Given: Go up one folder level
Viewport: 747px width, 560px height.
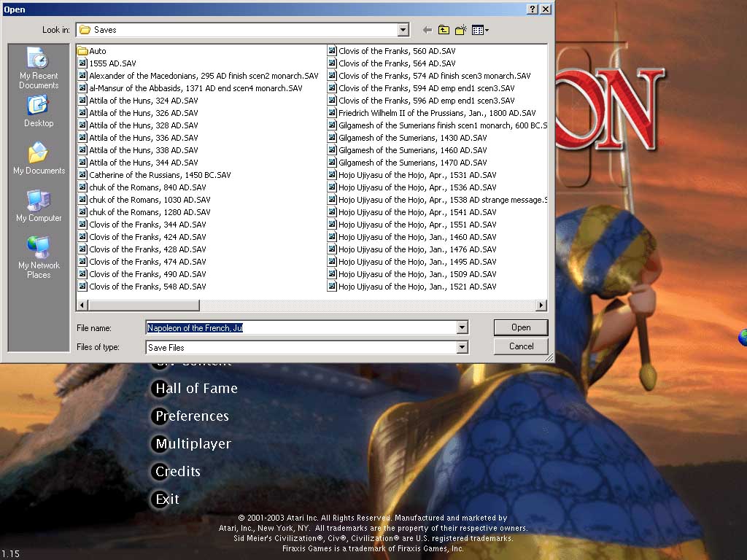Looking at the screenshot, I should pos(444,30).
